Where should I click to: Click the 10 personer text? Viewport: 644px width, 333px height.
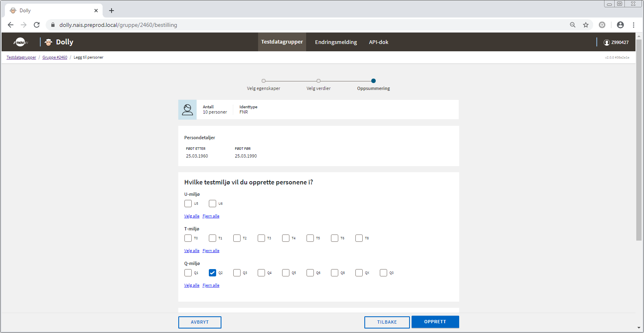[x=215, y=112]
